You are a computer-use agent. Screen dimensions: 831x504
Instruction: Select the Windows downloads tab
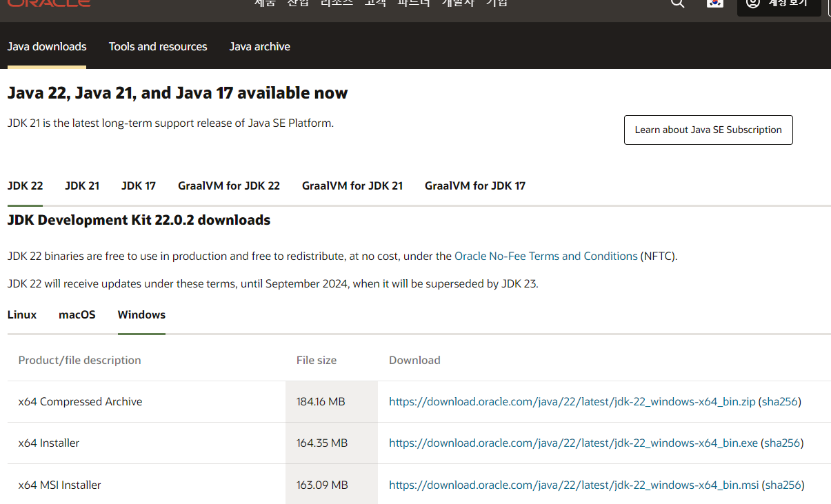click(141, 314)
